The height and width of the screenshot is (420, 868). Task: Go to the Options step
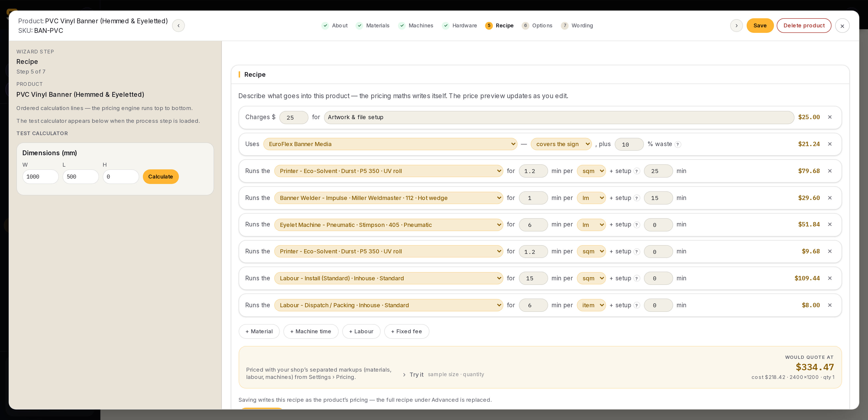click(x=537, y=26)
